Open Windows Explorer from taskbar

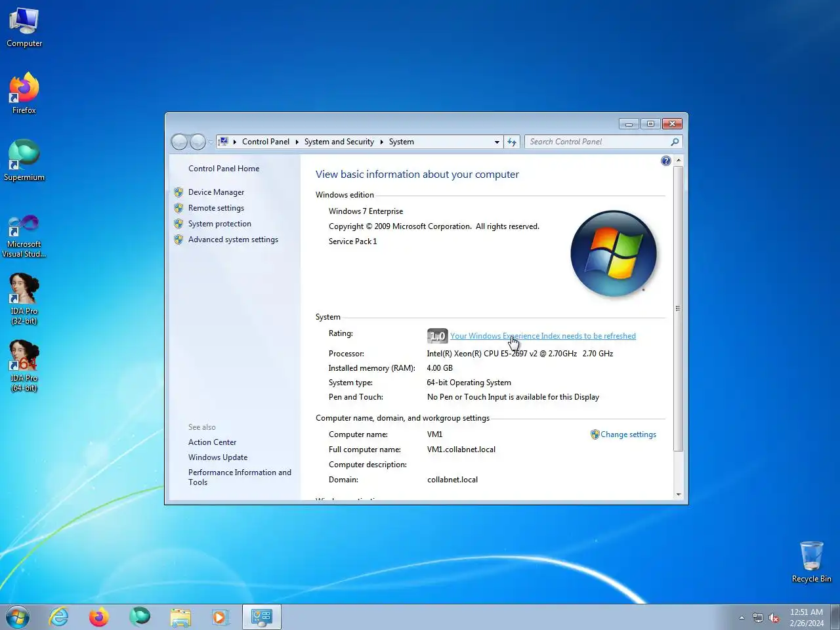180,617
